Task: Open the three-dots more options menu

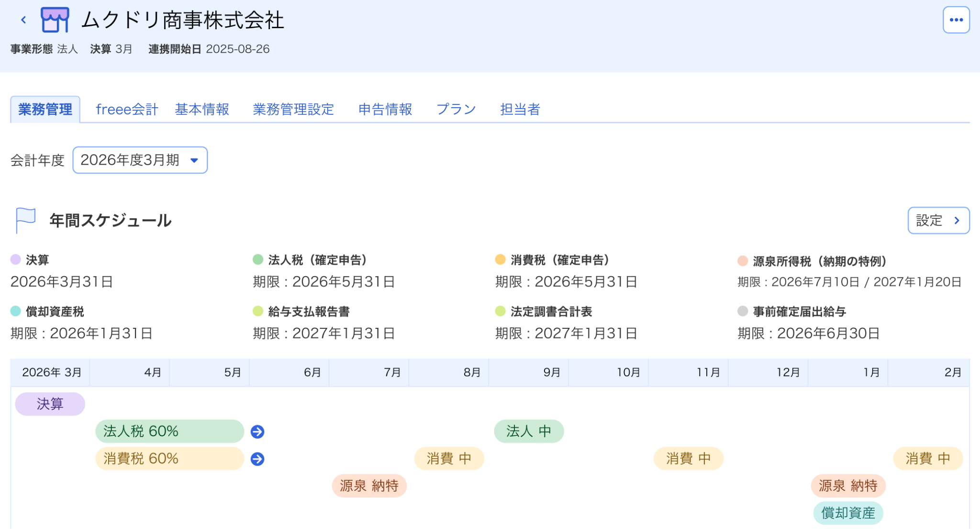Action: point(956,20)
